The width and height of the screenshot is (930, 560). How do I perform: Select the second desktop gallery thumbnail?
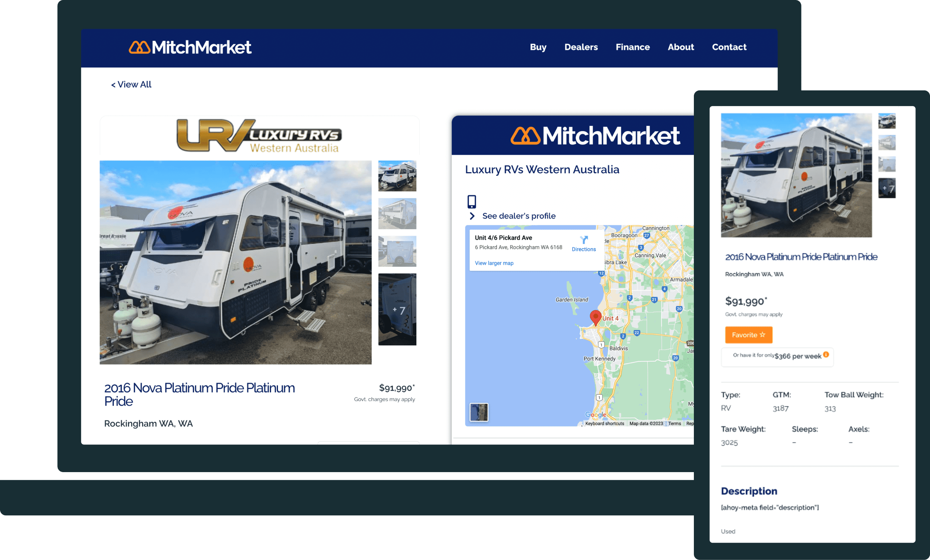(397, 214)
